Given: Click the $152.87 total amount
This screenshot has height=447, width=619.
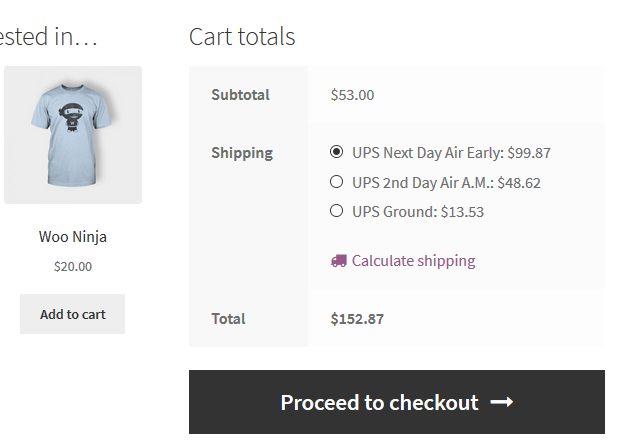Looking at the screenshot, I should pos(357,319).
